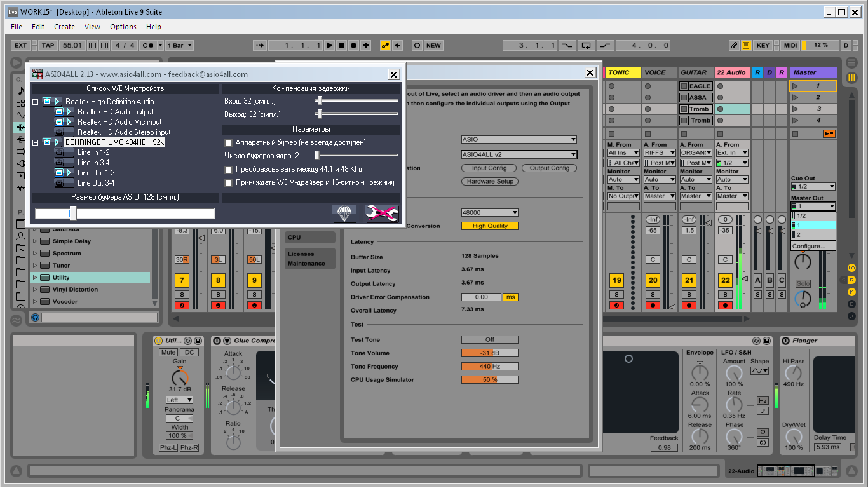Select Configure... in Master Out list

tap(808, 246)
